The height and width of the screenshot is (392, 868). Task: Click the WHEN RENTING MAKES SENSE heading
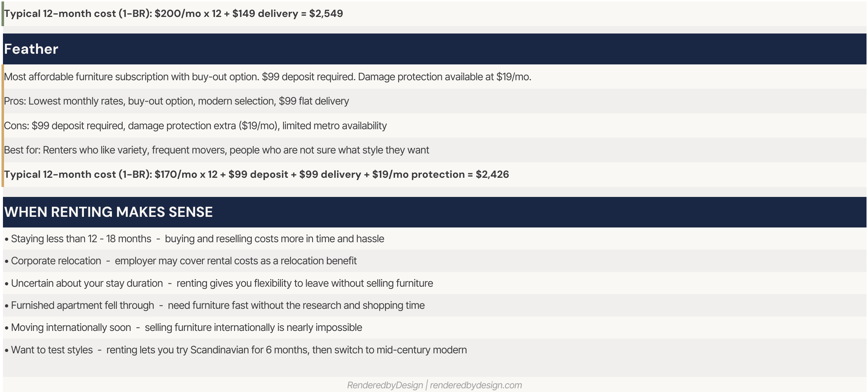108,212
